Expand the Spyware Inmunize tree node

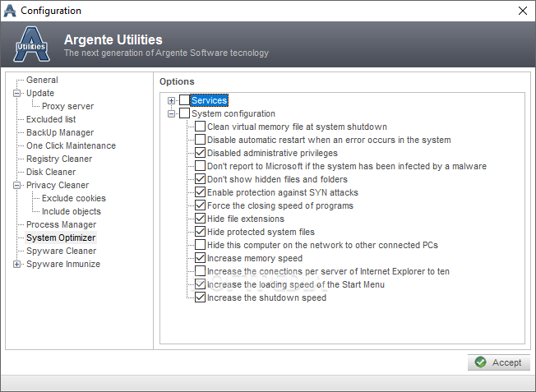(16, 264)
